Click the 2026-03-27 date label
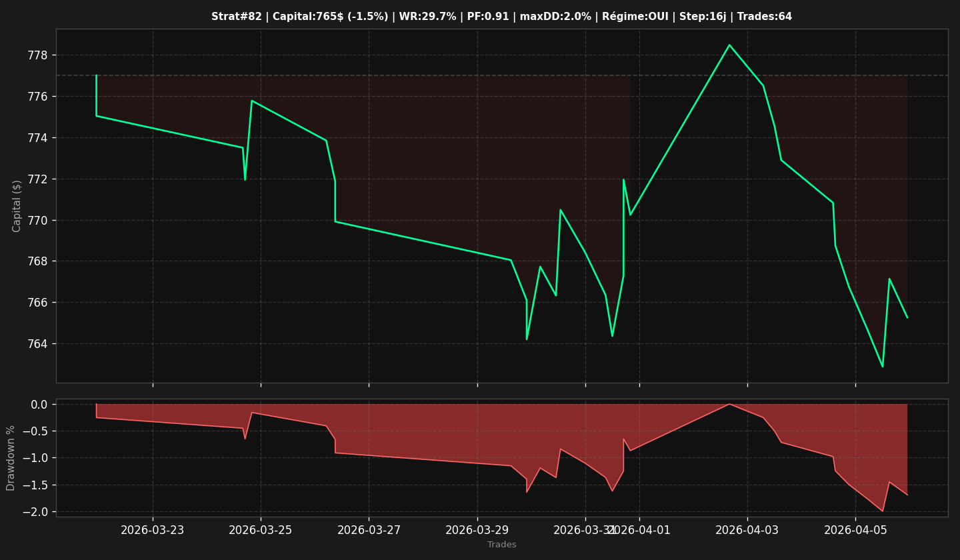Screen dimensions: 960x560 coord(369,530)
